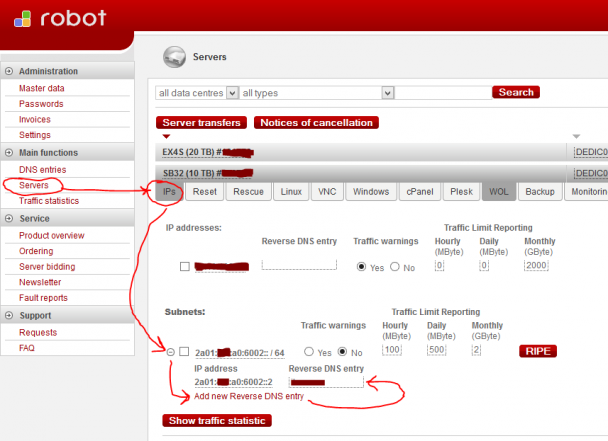Viewport: 608px width, 441px height.
Task: Click the IP address Reverse DNS entry field
Action: 299,265
